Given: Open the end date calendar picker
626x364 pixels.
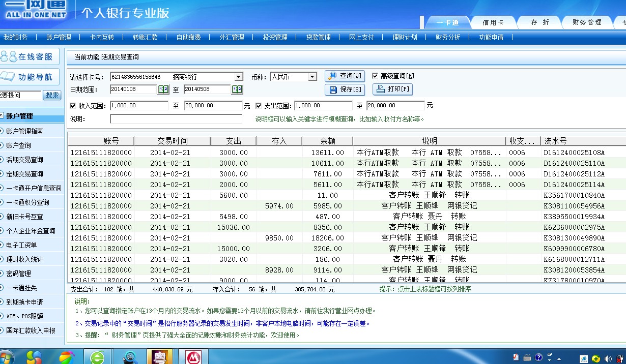Looking at the screenshot, I should (x=237, y=89).
